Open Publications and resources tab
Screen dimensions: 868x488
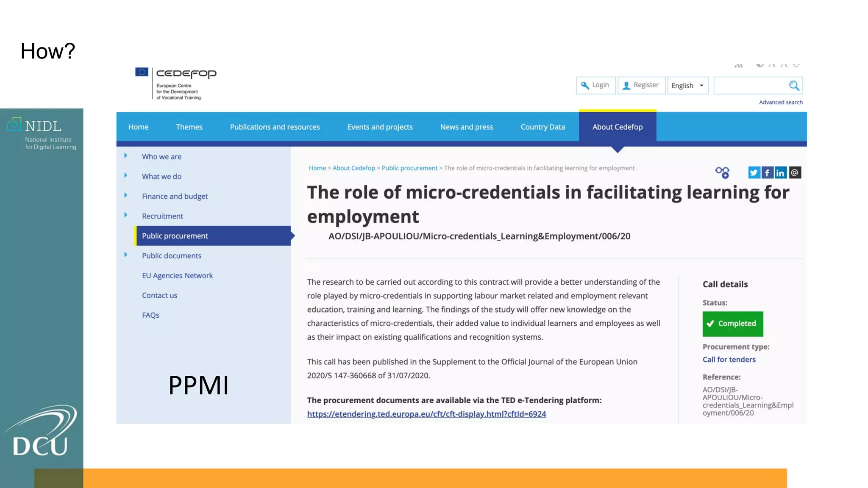[x=275, y=127]
